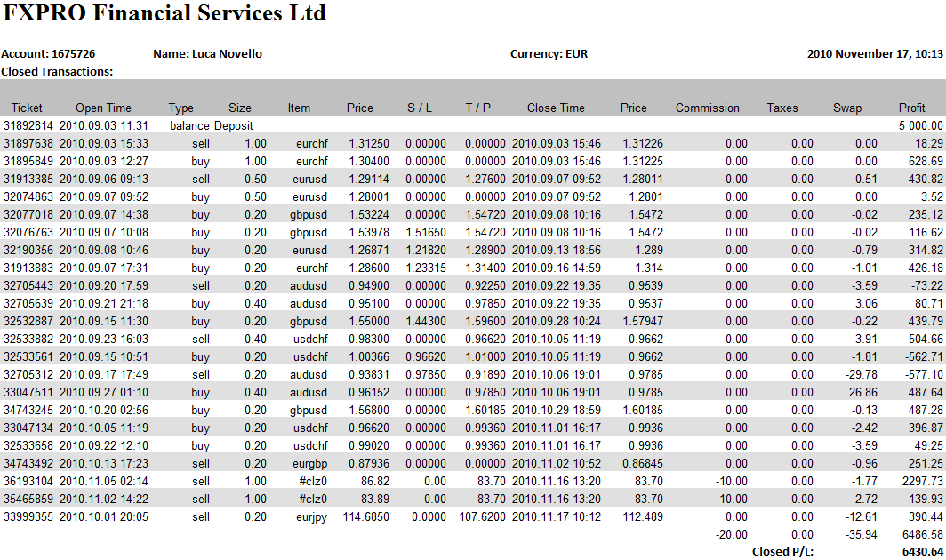Click ticket number 31892814 deposit row
Viewport: 946px width, 560px height.
(28, 126)
